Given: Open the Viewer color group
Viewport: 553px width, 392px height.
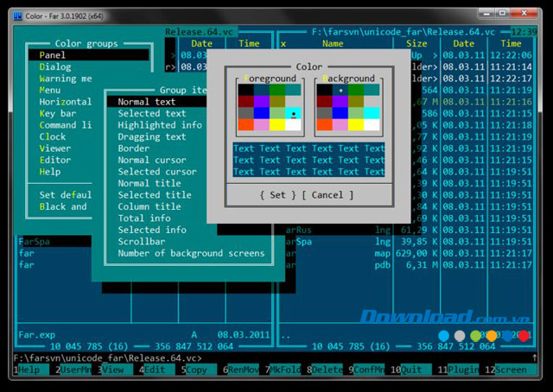Looking at the screenshot, I should click(x=56, y=148).
